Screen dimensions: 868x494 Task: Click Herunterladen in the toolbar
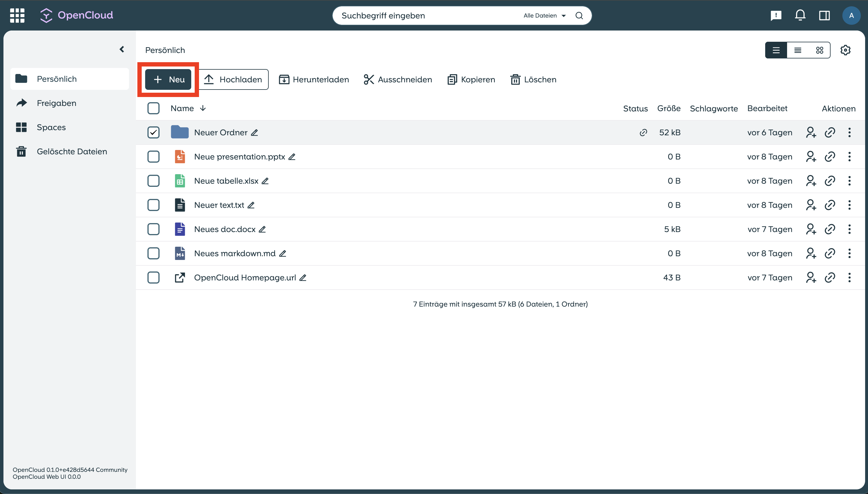point(314,79)
